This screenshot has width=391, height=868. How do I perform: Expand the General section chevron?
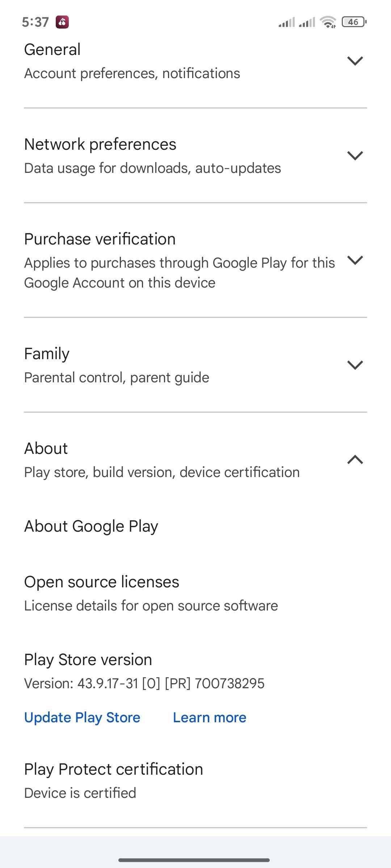355,61
